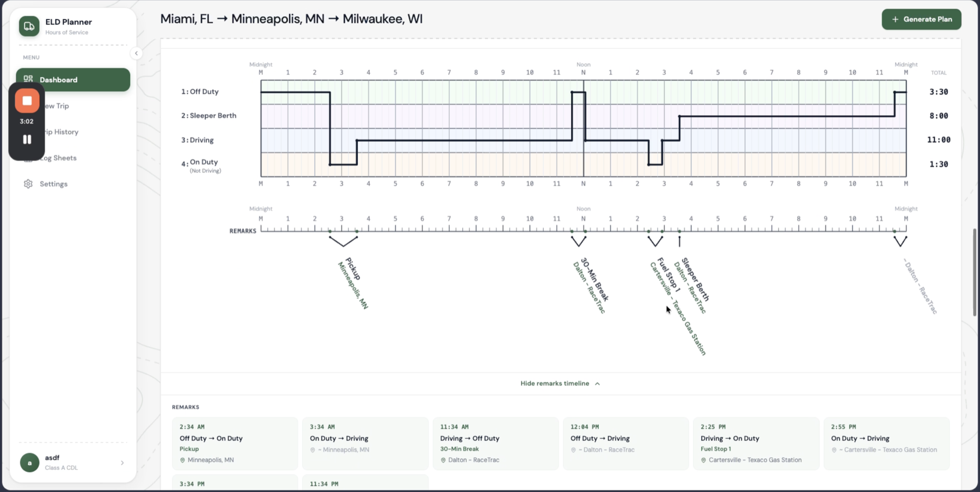This screenshot has height=492, width=980.
Task: Collapse the sidebar with the chevron button
Action: tap(136, 53)
